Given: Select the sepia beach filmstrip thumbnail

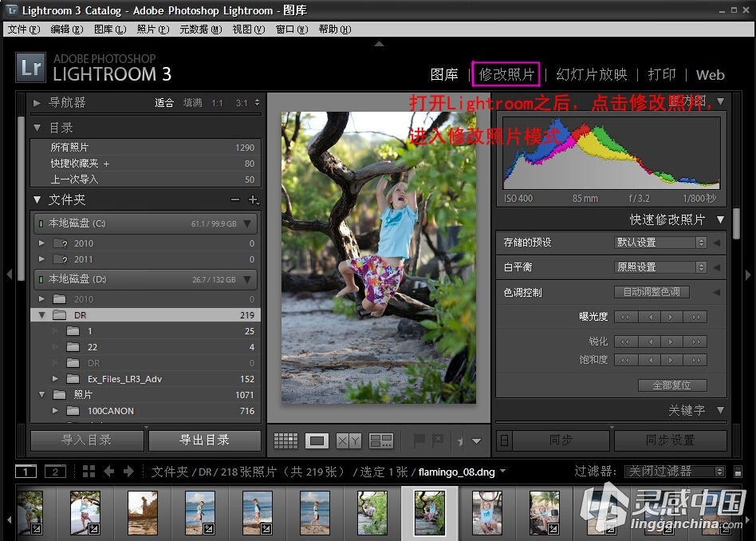Looking at the screenshot, I should pos(142,513).
